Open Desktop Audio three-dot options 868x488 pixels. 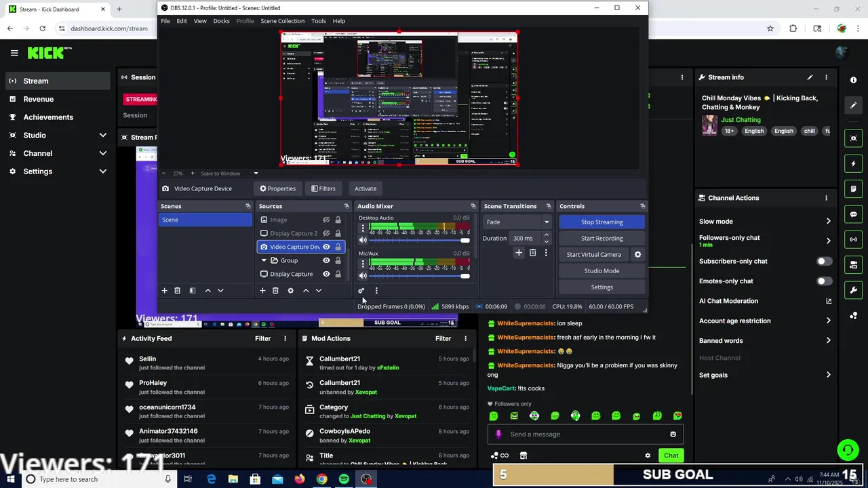coord(363,228)
